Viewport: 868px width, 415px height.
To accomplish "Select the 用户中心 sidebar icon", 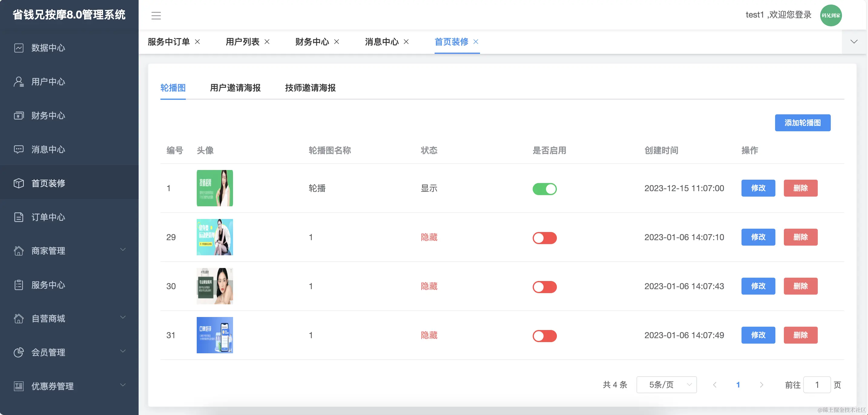I will [18, 82].
